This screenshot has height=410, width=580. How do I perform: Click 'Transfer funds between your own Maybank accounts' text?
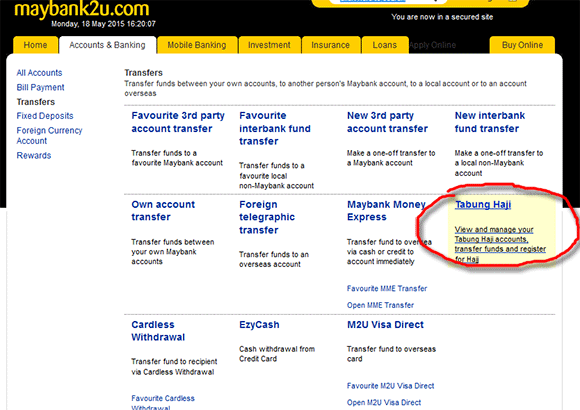click(173, 252)
